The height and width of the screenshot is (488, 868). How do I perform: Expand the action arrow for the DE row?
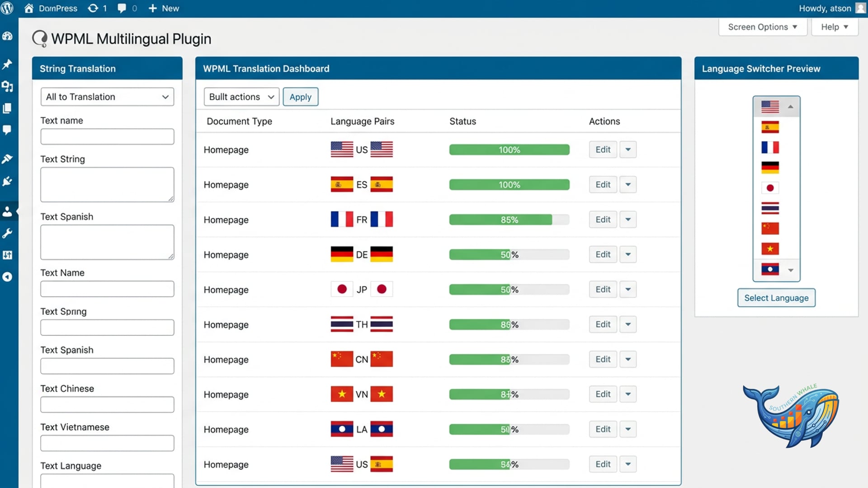[x=628, y=254]
